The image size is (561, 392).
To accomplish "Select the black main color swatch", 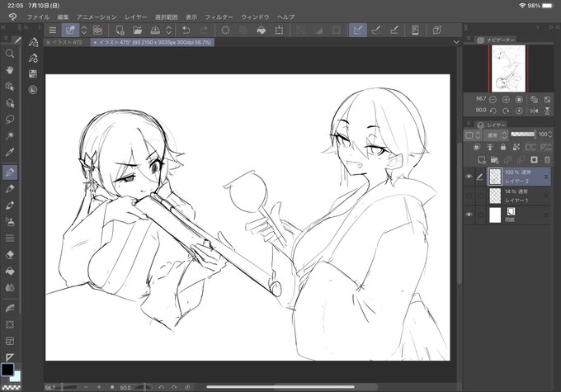I will (7, 370).
